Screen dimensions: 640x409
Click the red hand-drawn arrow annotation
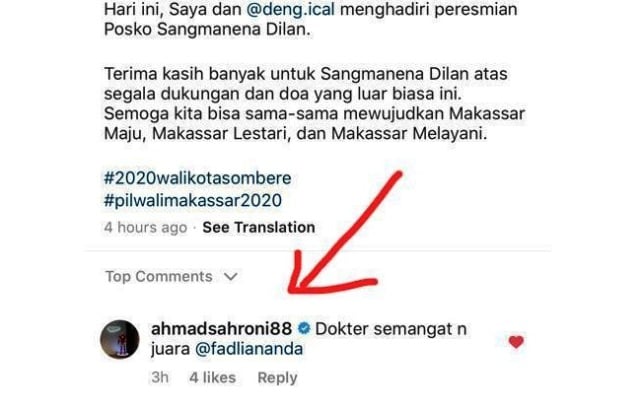coord(345,233)
